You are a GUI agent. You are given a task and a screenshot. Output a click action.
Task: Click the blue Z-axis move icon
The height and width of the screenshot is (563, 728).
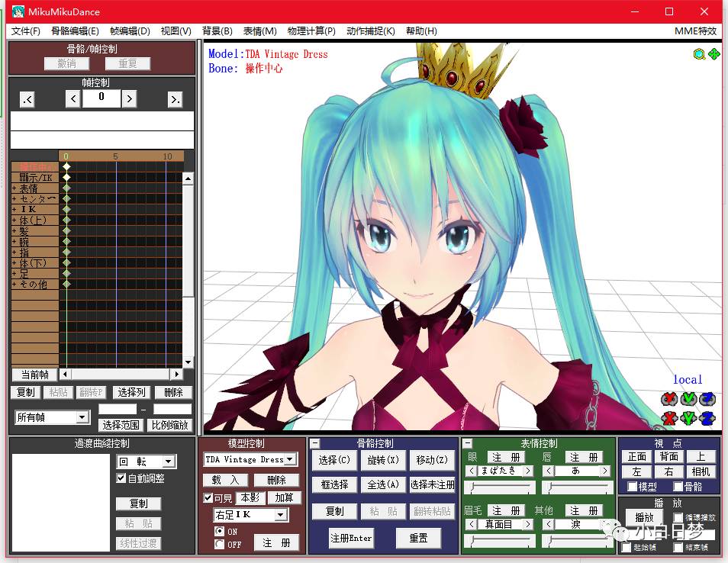pos(707,418)
